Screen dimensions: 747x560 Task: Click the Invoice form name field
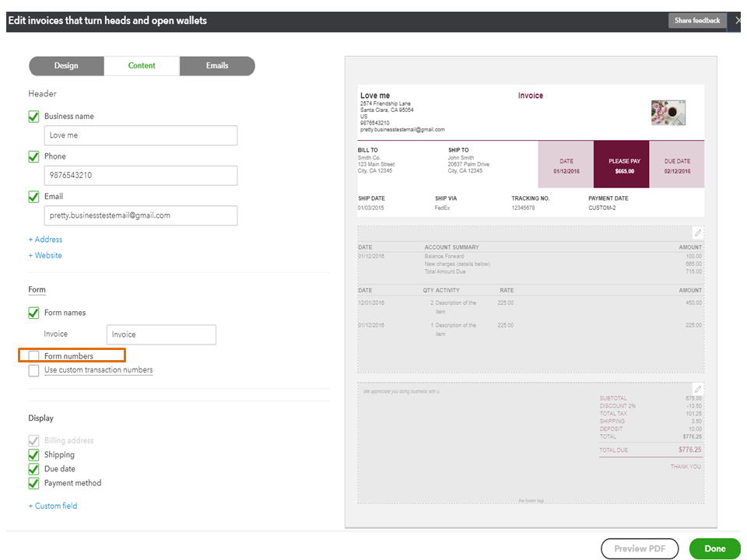[x=161, y=334]
